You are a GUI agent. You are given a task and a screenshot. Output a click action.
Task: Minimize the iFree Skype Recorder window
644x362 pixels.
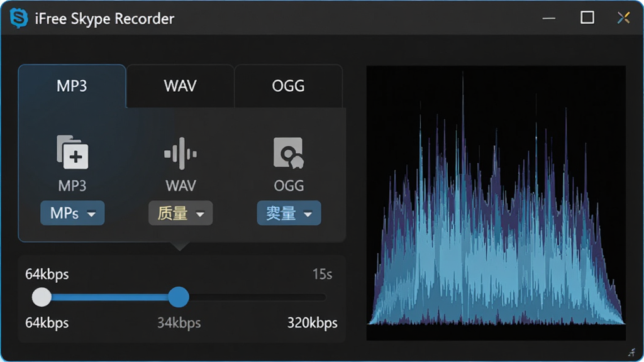[x=548, y=18]
